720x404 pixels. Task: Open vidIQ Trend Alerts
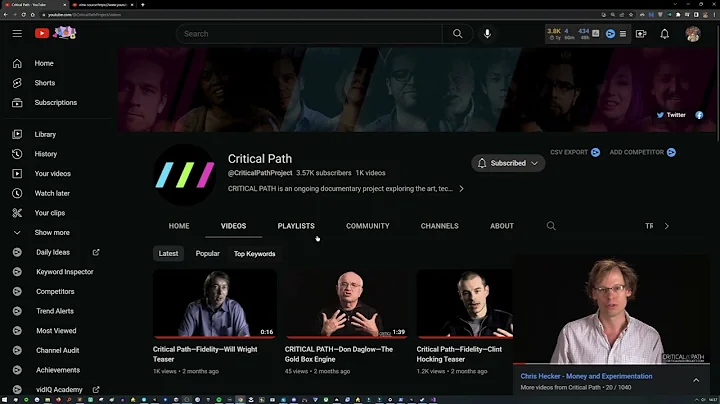tap(57, 311)
